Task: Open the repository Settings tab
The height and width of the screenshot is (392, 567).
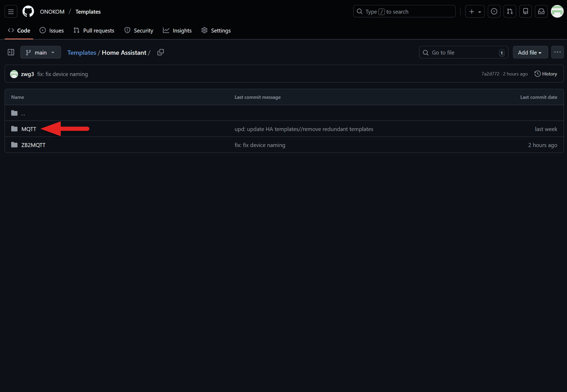Action: pos(216,31)
